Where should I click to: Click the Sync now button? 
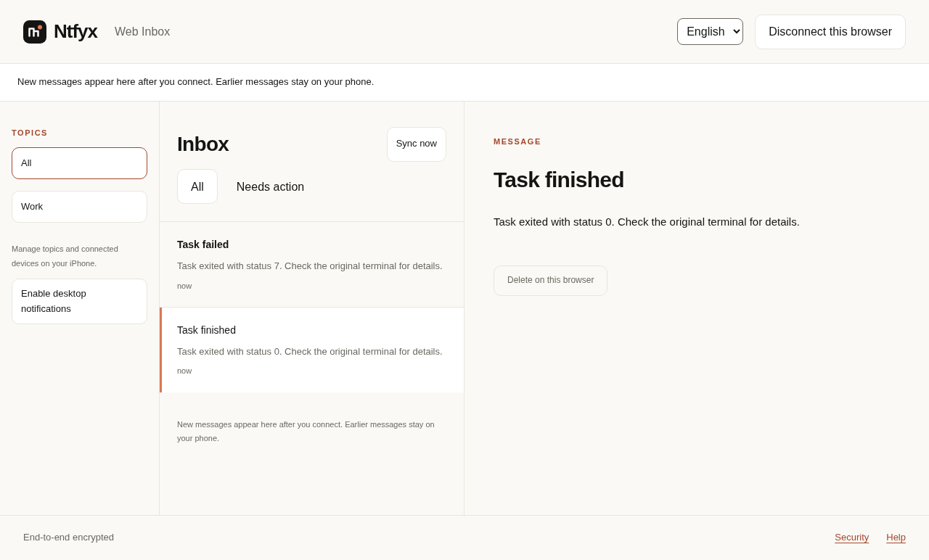417,144
